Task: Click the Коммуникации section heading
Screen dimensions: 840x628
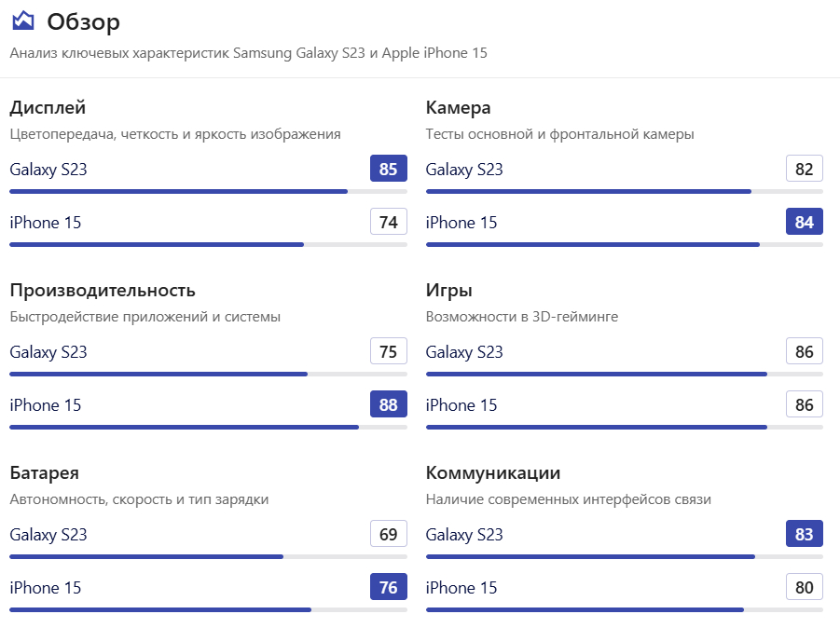Action: coord(493,473)
